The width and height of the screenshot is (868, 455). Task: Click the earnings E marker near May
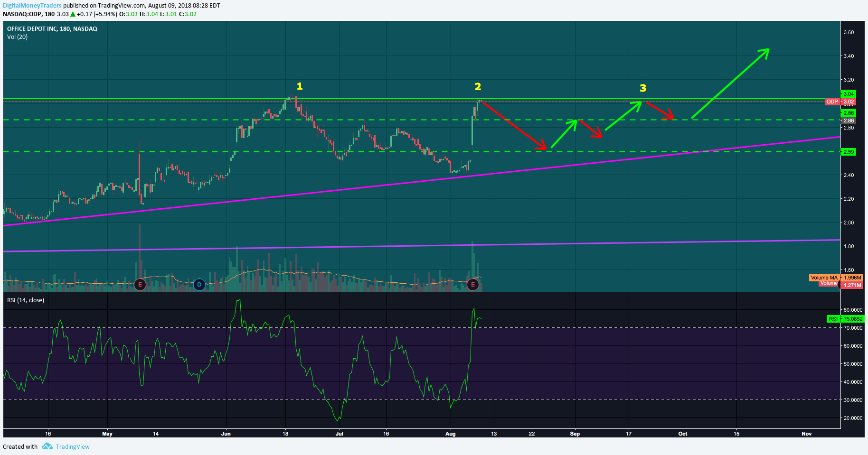pyautogui.click(x=140, y=285)
